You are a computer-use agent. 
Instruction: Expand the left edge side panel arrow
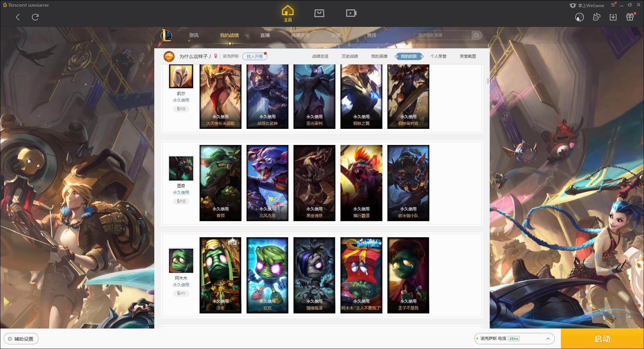coord(2,187)
